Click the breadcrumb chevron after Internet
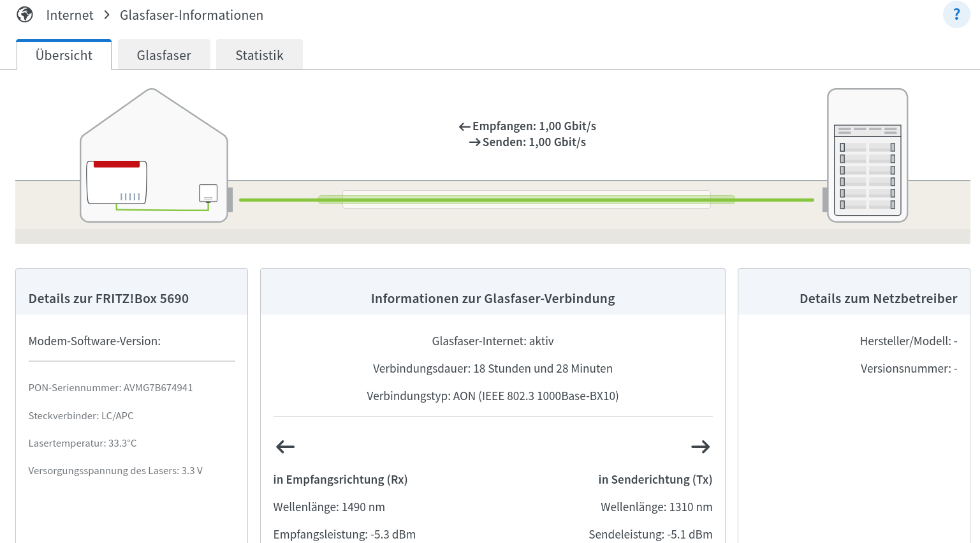This screenshot has width=980, height=543. coord(106,15)
